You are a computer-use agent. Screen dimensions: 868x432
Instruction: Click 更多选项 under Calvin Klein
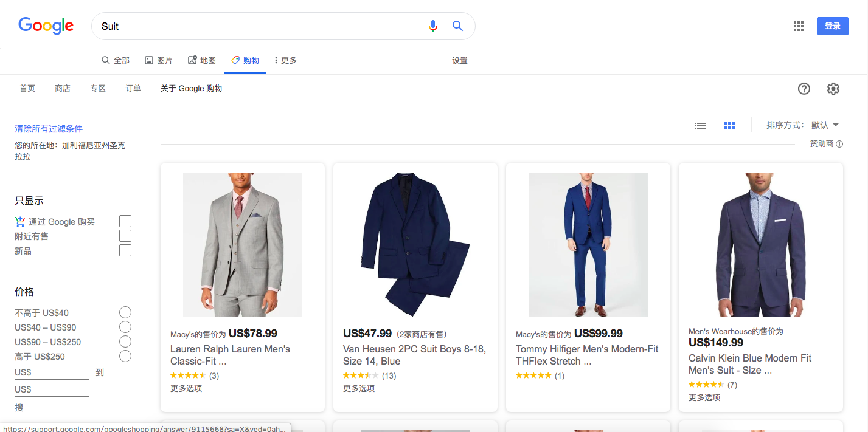[x=704, y=397]
